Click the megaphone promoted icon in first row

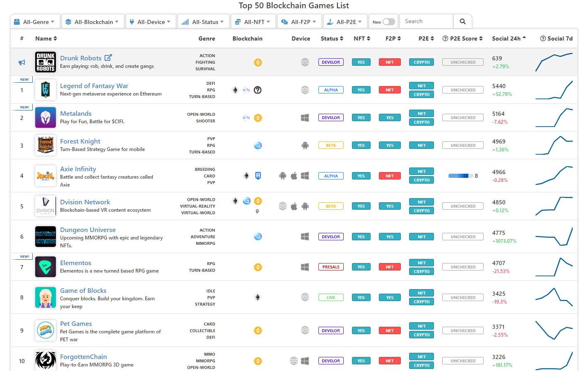pyautogui.click(x=22, y=62)
